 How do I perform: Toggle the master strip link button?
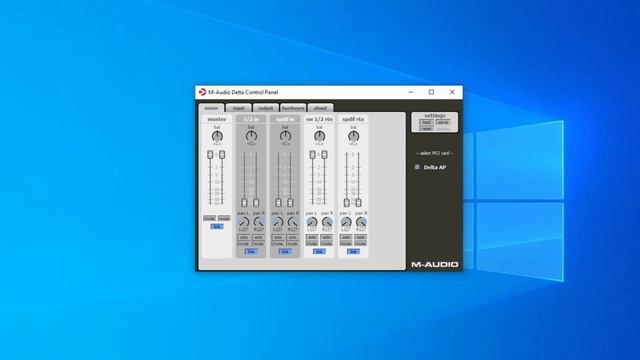point(217,227)
